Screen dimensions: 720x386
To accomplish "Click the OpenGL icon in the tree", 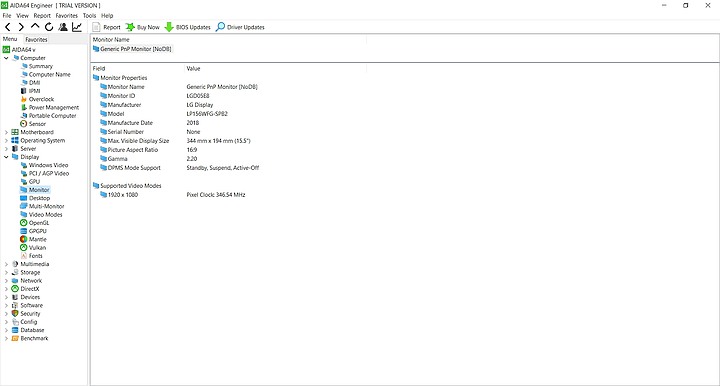I will 24,223.
